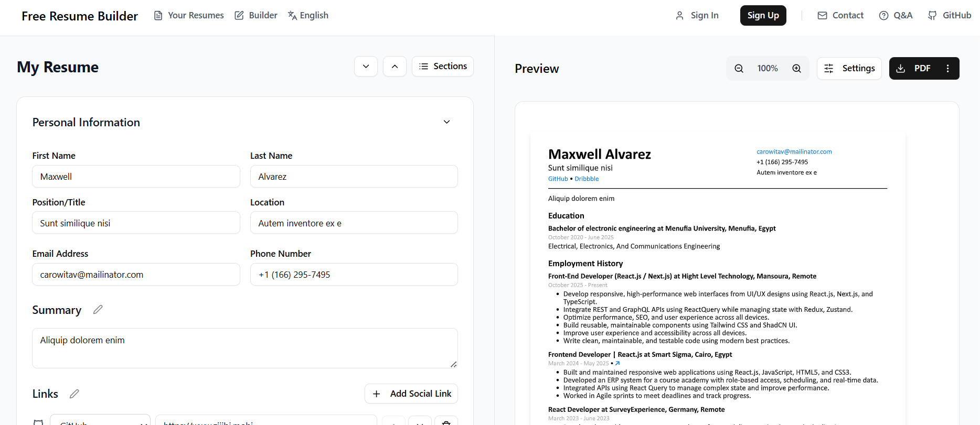
Task: Open the Sections list
Action: coord(442,67)
